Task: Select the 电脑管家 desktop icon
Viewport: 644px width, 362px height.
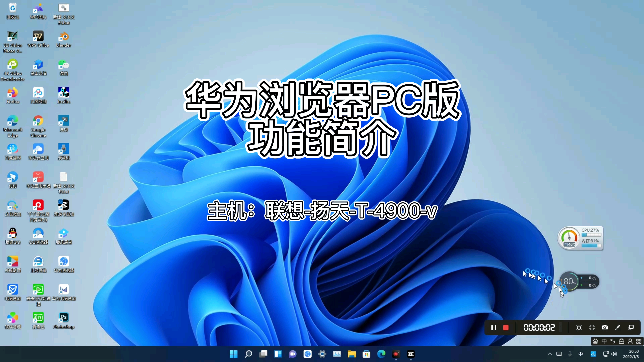Action: click(x=13, y=292)
